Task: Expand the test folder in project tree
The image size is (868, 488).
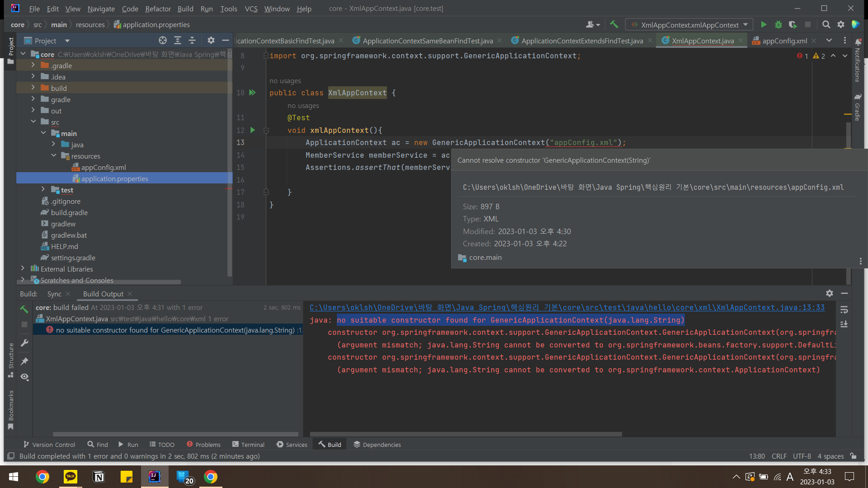Action: click(43, 190)
